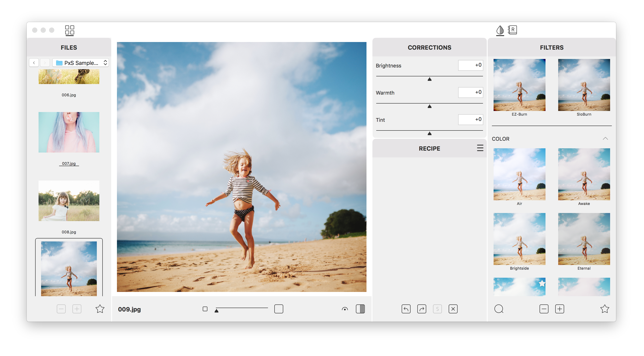
Task: Click the redo arrow button
Action: (x=422, y=309)
